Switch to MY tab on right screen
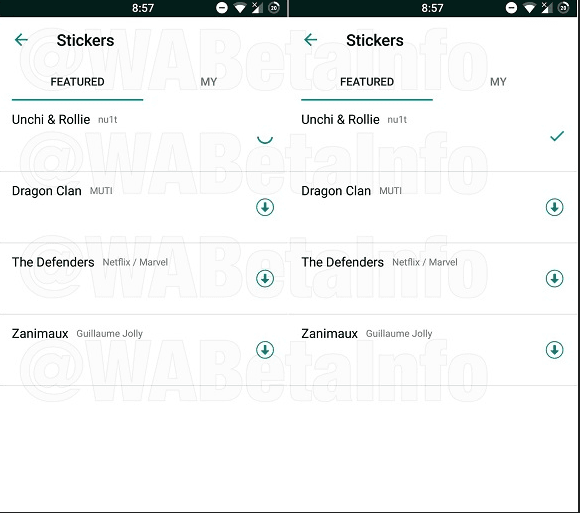Screen dimensions: 580x513 click(498, 82)
